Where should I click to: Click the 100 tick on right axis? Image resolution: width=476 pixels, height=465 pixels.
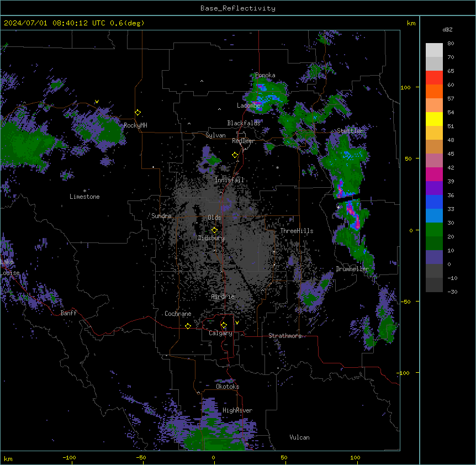405,87
